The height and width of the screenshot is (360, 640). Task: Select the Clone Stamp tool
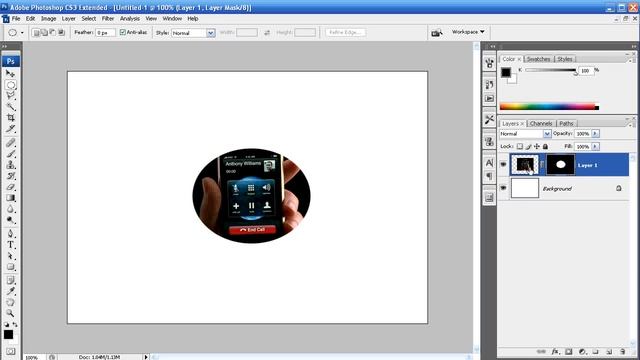click(x=11, y=165)
